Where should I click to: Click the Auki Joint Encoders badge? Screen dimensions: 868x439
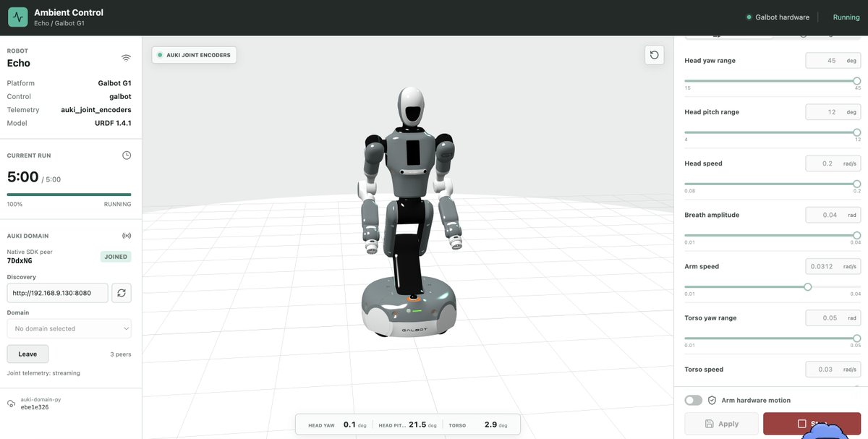(194, 55)
